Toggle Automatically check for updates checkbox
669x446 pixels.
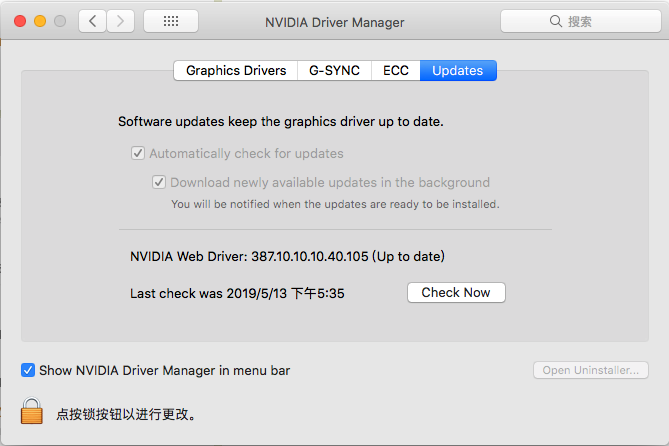tap(138, 153)
